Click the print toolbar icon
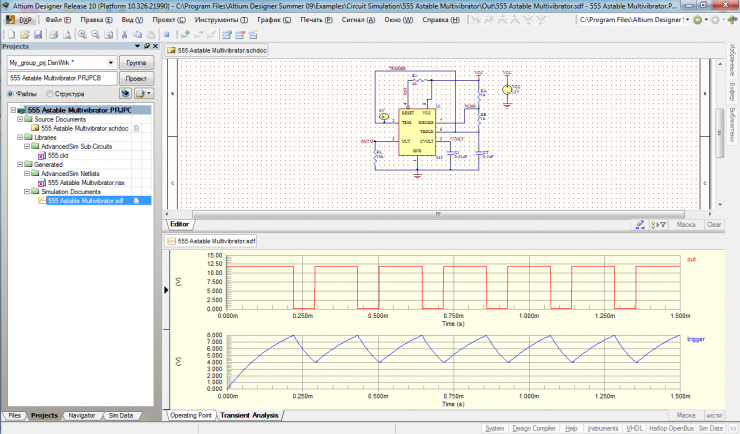The image size is (740, 434). [x=54, y=35]
